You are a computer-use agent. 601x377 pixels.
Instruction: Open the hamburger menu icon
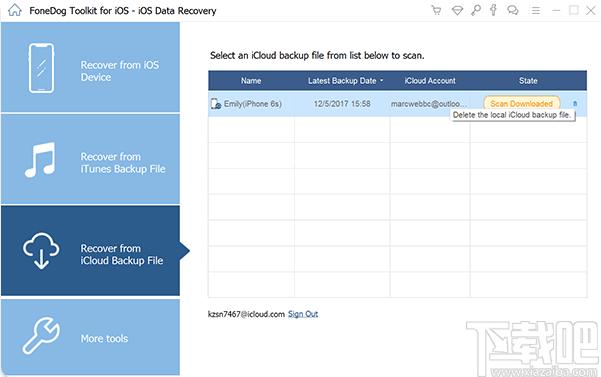point(536,10)
